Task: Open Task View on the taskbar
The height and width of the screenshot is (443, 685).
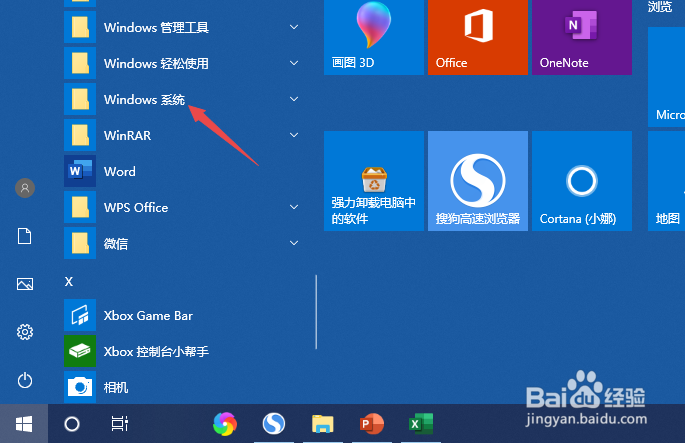Action: pos(119,424)
